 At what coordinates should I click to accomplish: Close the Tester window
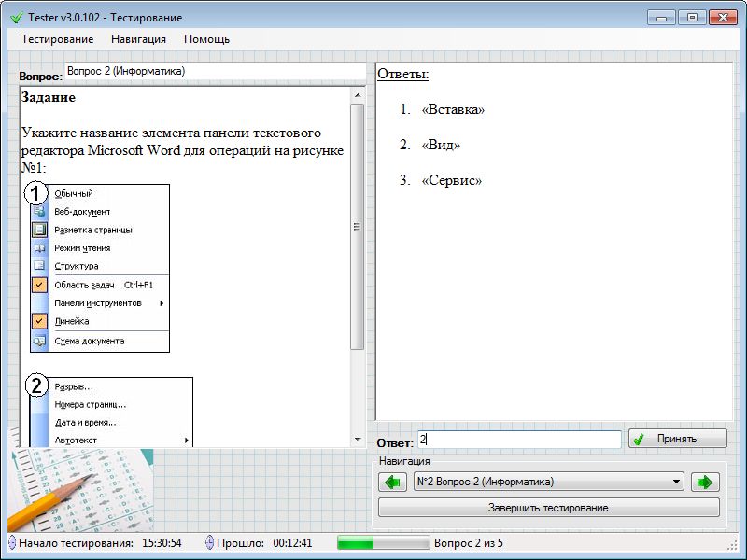coord(723,18)
